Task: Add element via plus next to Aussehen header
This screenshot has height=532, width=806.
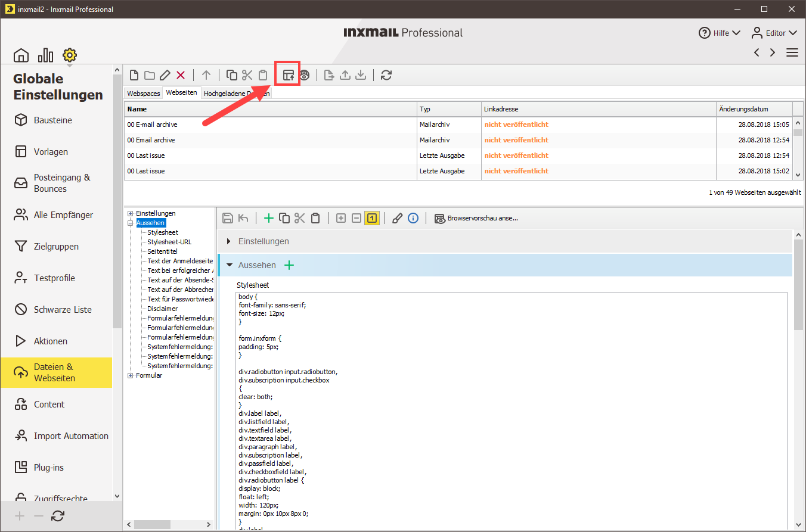Action: point(289,265)
